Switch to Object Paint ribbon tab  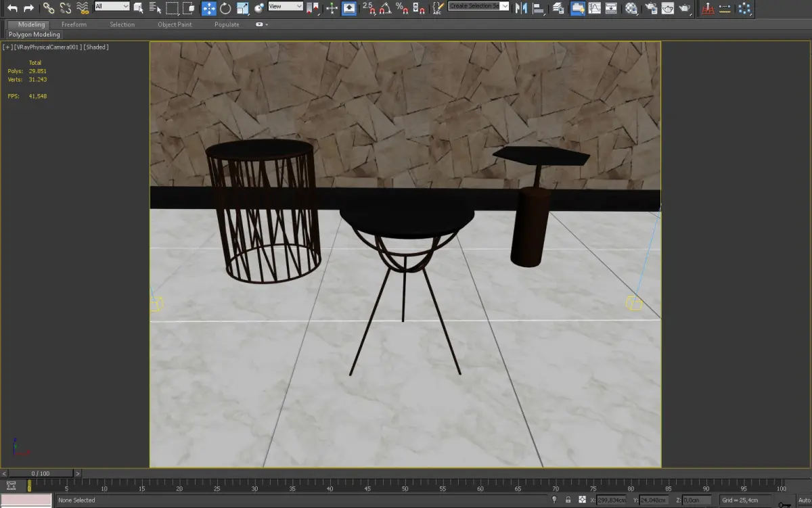click(175, 24)
